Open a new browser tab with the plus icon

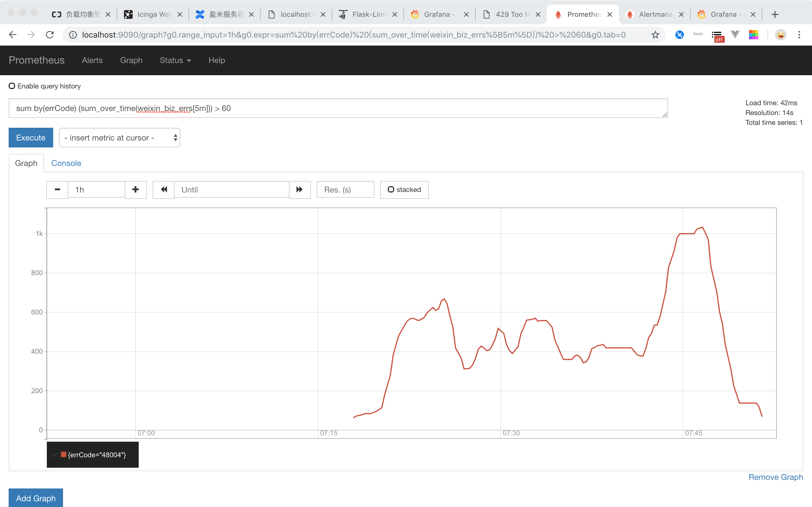click(775, 14)
